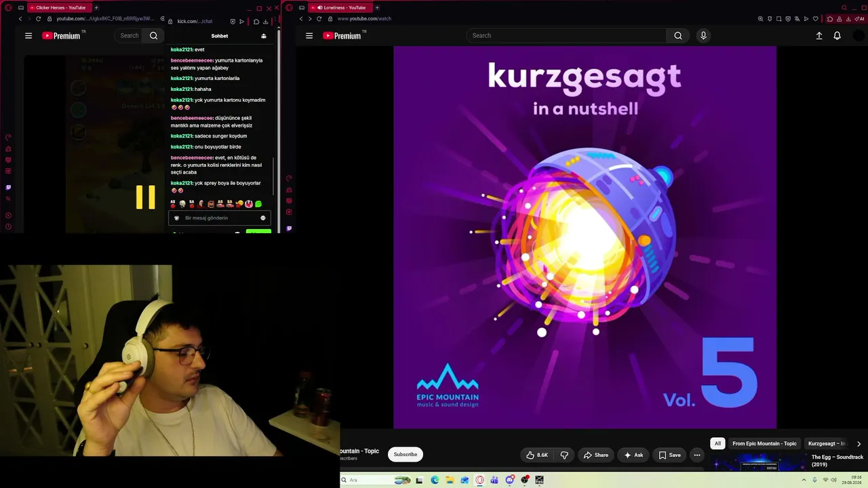The height and width of the screenshot is (488, 868).
Task: Click the kick.com chat address bar
Action: pos(195,21)
